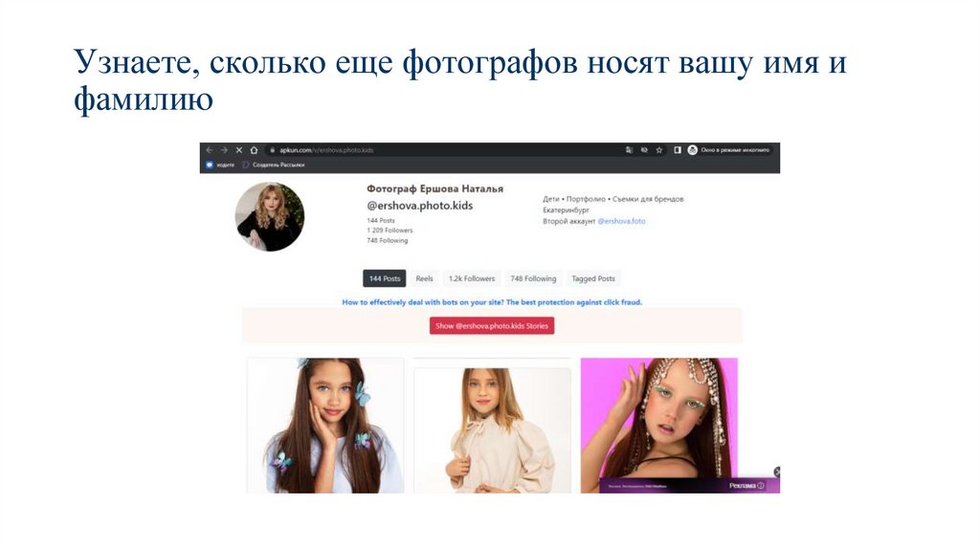Screen dimensions: 980x549
Task: Switch to the Reels tab
Action: pos(424,278)
